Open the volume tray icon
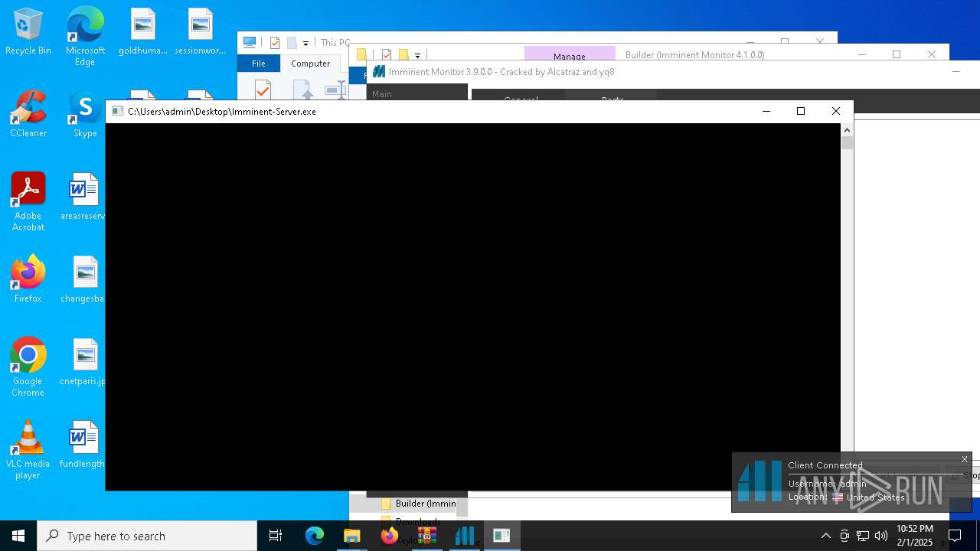Image resolution: width=980 pixels, height=551 pixels. click(x=881, y=536)
